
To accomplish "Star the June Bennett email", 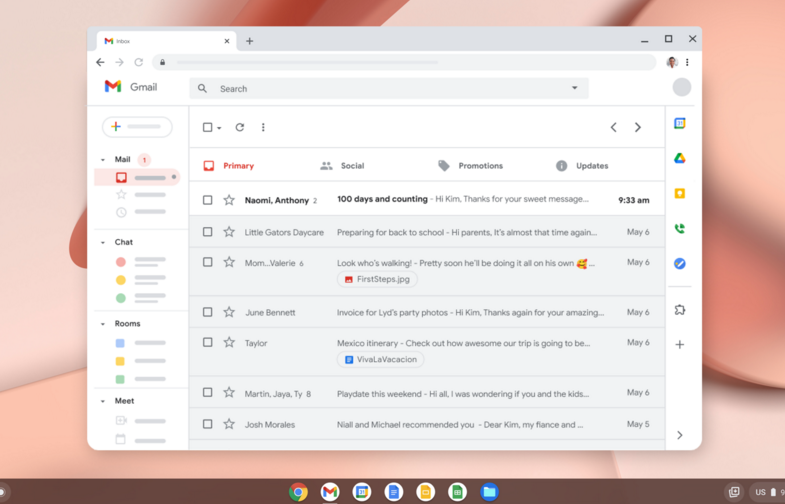I will coord(229,312).
